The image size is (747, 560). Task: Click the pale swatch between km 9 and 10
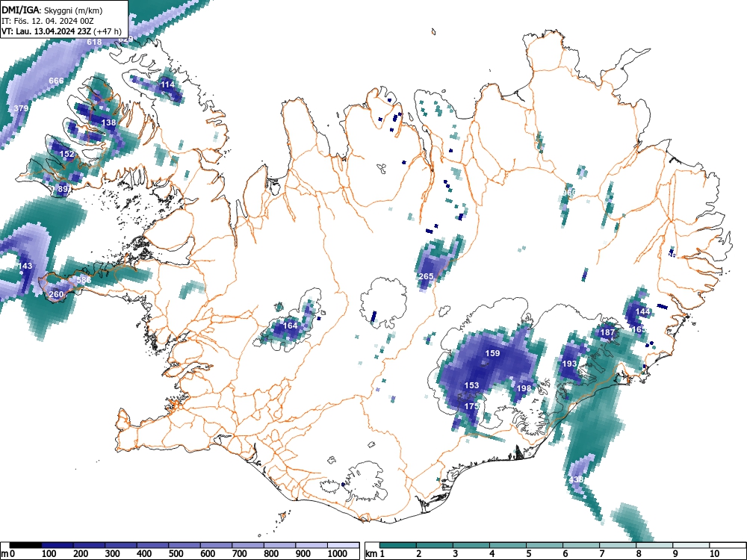[691, 545]
